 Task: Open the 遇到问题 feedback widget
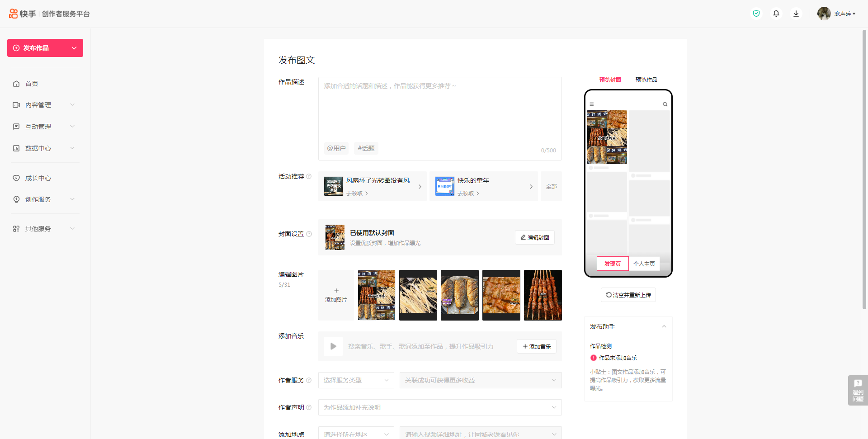click(x=858, y=390)
